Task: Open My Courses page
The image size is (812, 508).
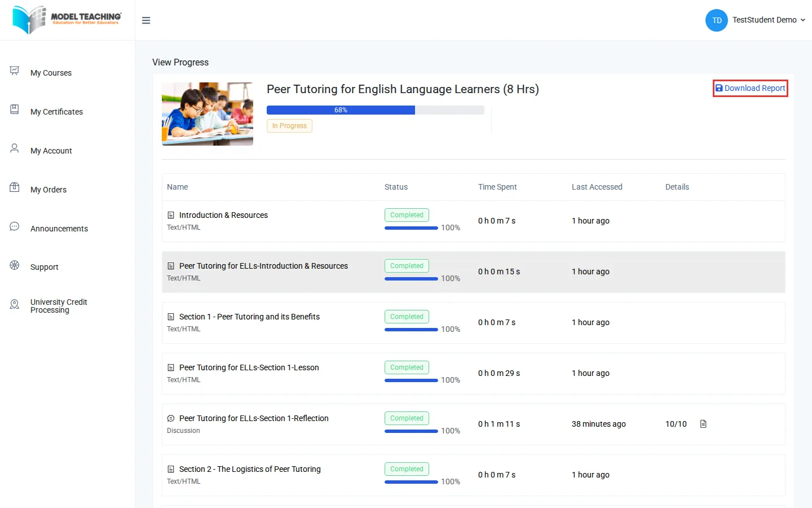Action: click(51, 73)
